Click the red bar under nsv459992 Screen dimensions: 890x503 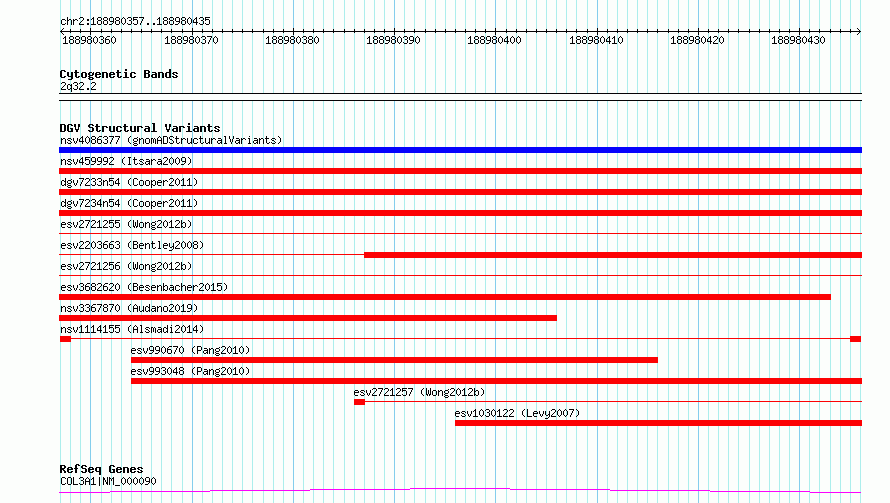(x=460, y=171)
